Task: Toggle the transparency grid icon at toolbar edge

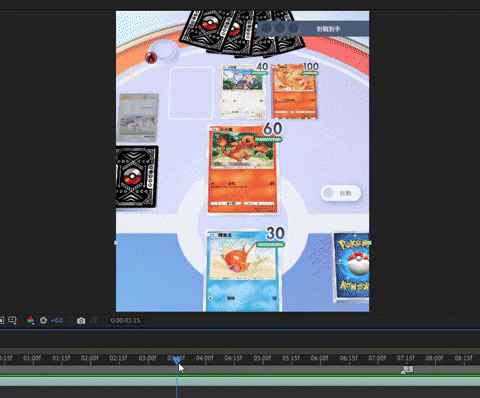Action: click(1, 320)
